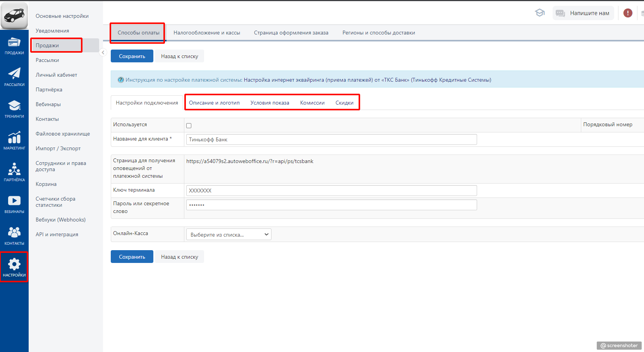Open the Описание и логотип tab

214,103
